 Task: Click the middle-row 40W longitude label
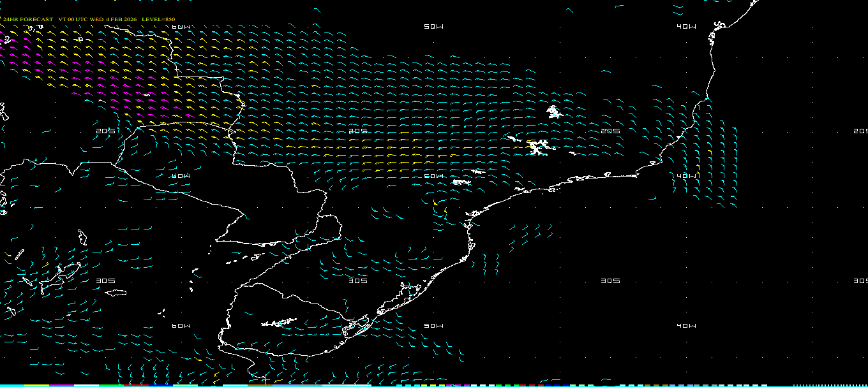[x=686, y=176]
